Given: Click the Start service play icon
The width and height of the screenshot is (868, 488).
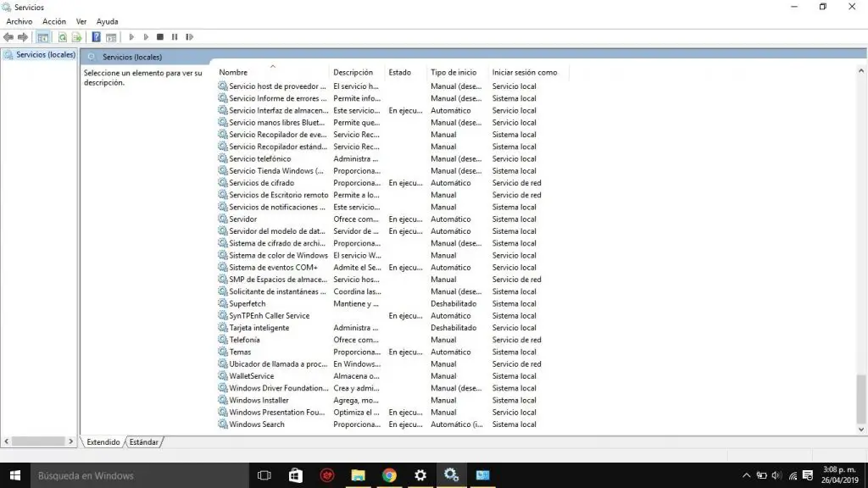Looking at the screenshot, I should [131, 37].
